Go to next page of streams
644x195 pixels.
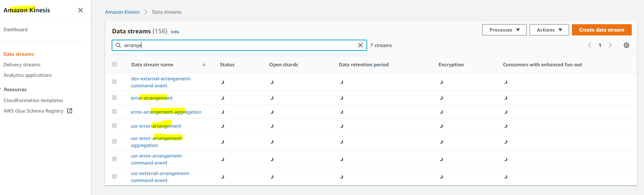(610, 45)
